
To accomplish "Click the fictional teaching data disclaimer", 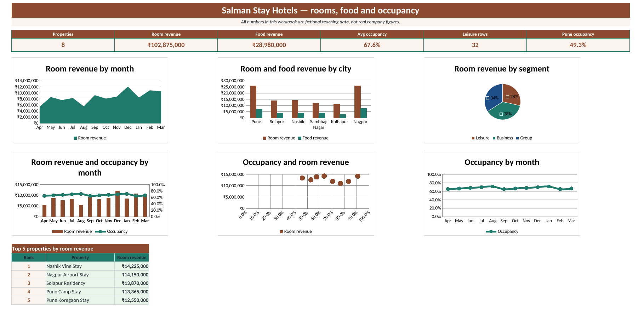I will coord(320,22).
